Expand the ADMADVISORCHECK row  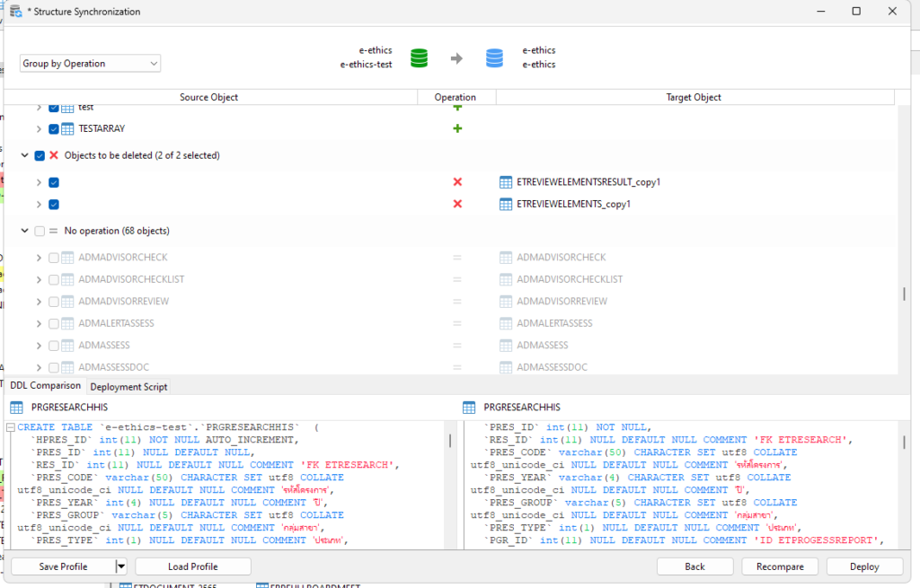click(39, 258)
